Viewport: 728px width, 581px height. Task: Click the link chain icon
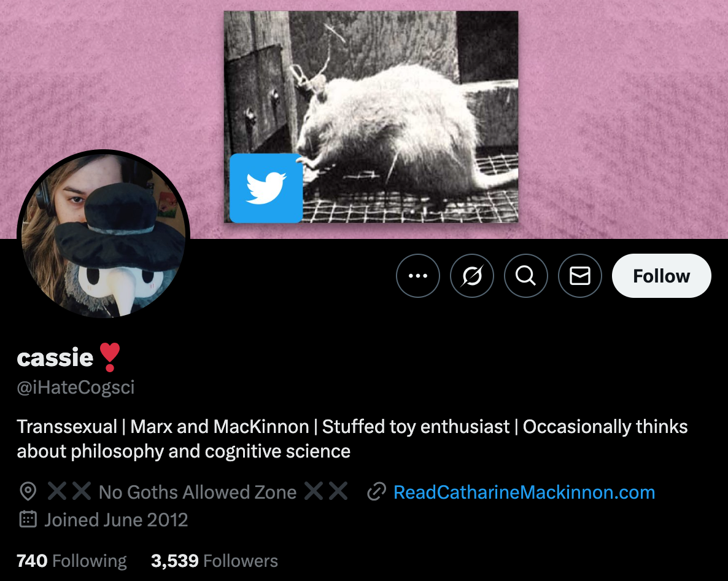(376, 491)
